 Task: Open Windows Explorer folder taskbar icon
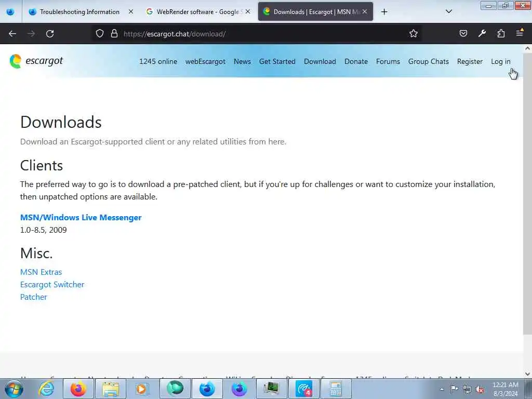pyautogui.click(x=110, y=389)
